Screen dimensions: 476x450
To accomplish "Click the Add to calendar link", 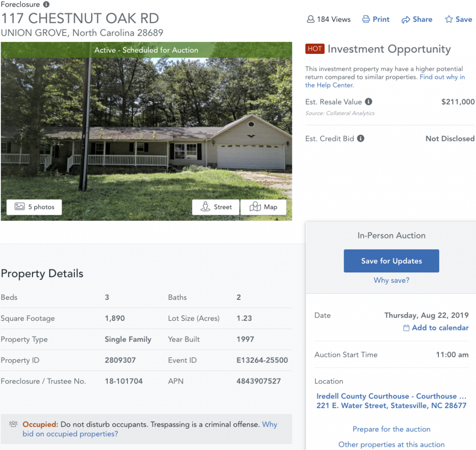I will coord(440,328).
